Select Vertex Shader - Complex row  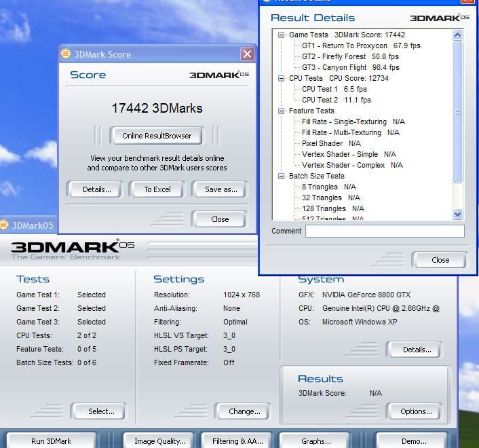click(x=352, y=165)
